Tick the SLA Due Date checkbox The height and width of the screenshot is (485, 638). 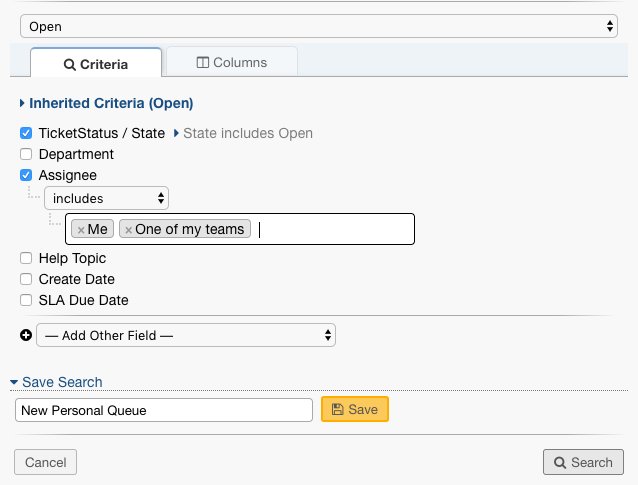click(26, 300)
